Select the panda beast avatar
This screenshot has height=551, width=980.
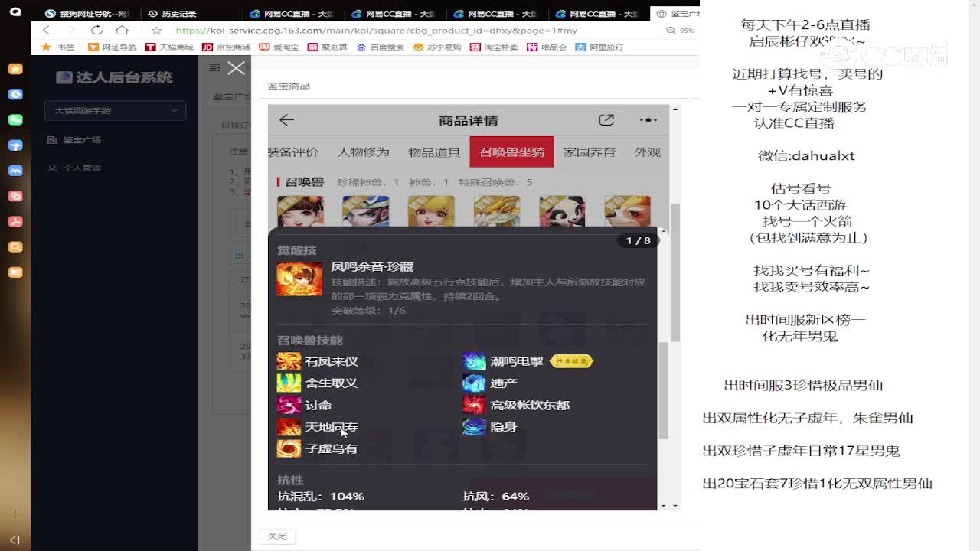[x=562, y=211]
